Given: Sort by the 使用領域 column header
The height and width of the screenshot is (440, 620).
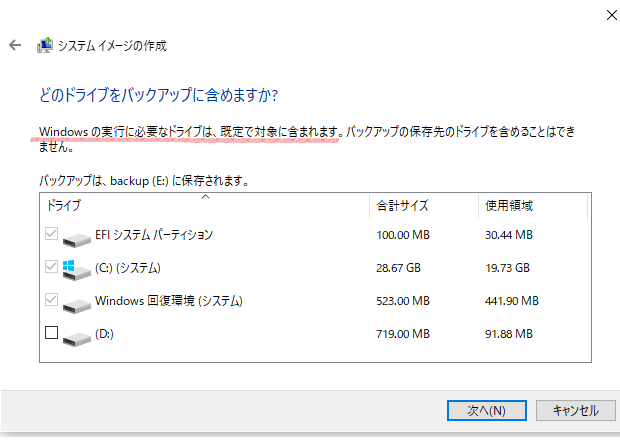Looking at the screenshot, I should [x=533, y=206].
